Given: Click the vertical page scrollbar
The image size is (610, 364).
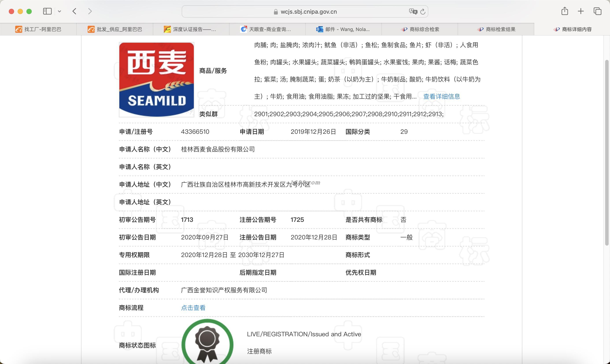Looking at the screenshot, I should (606, 152).
